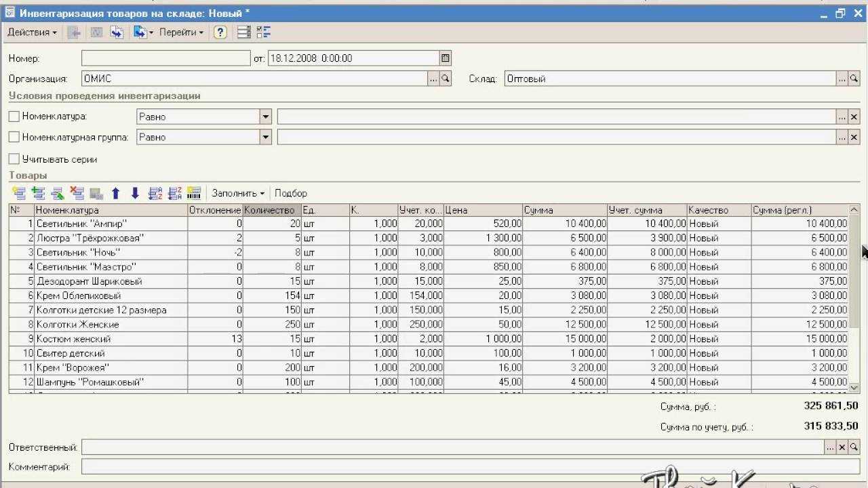
Task: Move the row up with the blue up arrow
Action: [116, 193]
